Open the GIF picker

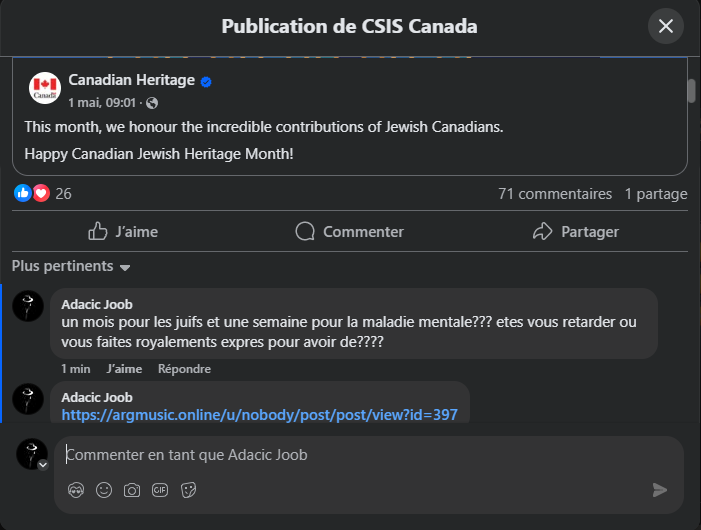160,490
